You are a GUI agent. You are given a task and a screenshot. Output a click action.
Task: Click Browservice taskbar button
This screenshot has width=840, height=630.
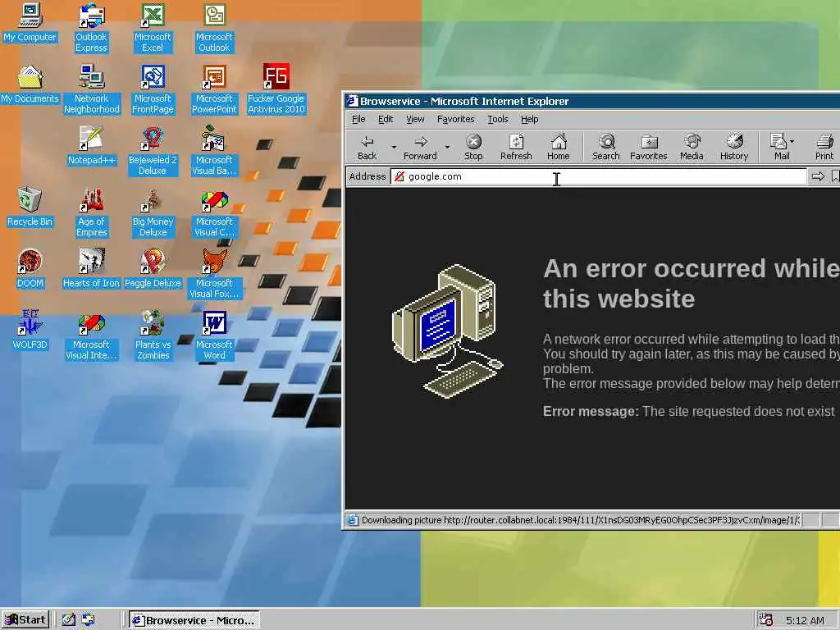click(x=194, y=620)
